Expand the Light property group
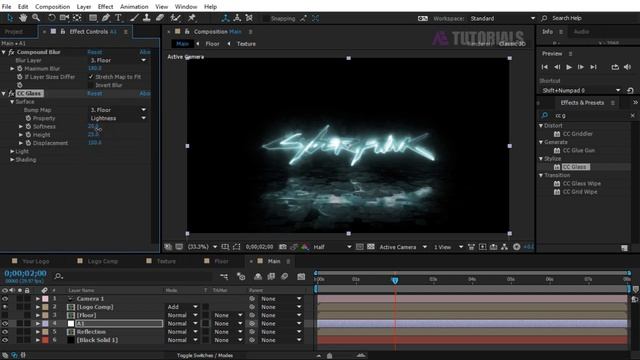The image size is (640, 360). point(12,151)
